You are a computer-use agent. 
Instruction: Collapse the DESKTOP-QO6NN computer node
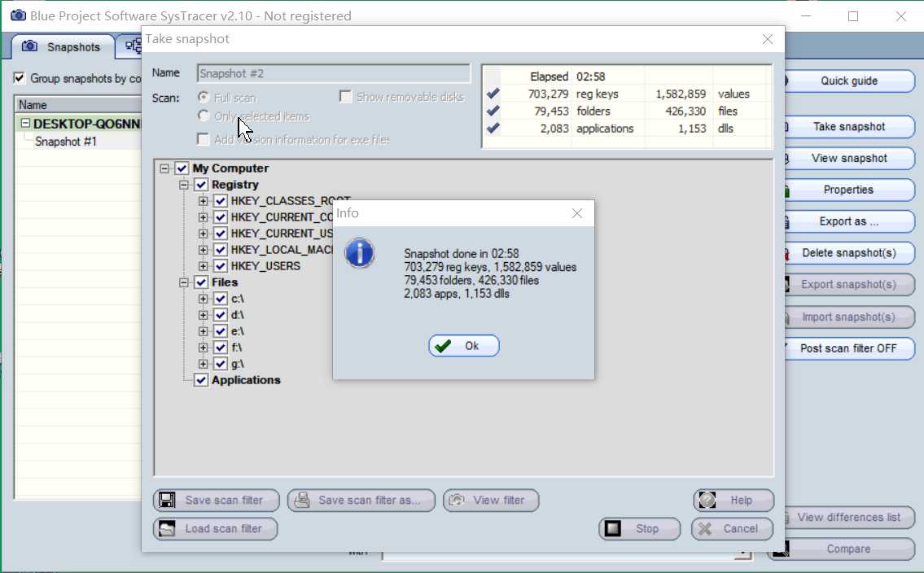25,123
